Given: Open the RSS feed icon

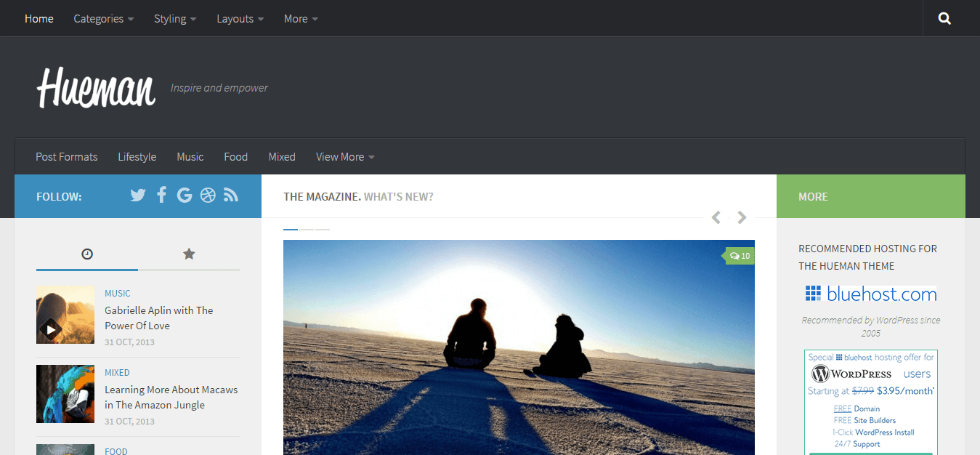Looking at the screenshot, I should 231,195.
